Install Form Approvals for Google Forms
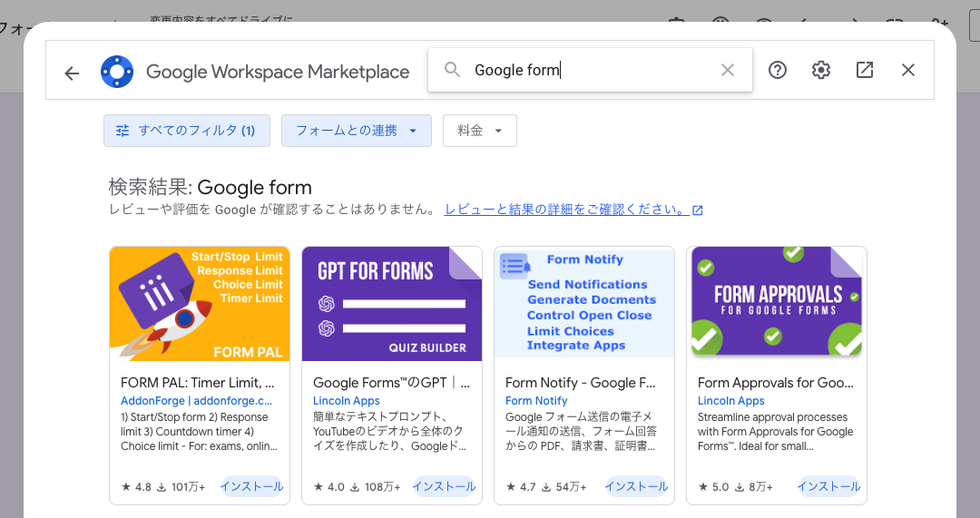This screenshot has width=980, height=518. point(828,486)
